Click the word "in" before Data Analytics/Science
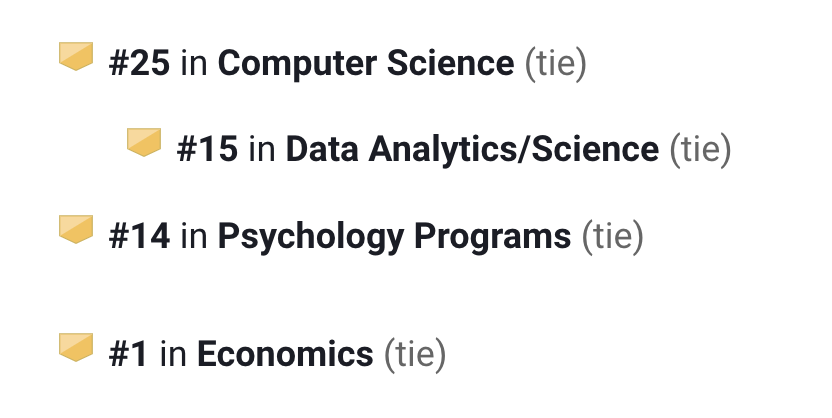 coord(262,150)
